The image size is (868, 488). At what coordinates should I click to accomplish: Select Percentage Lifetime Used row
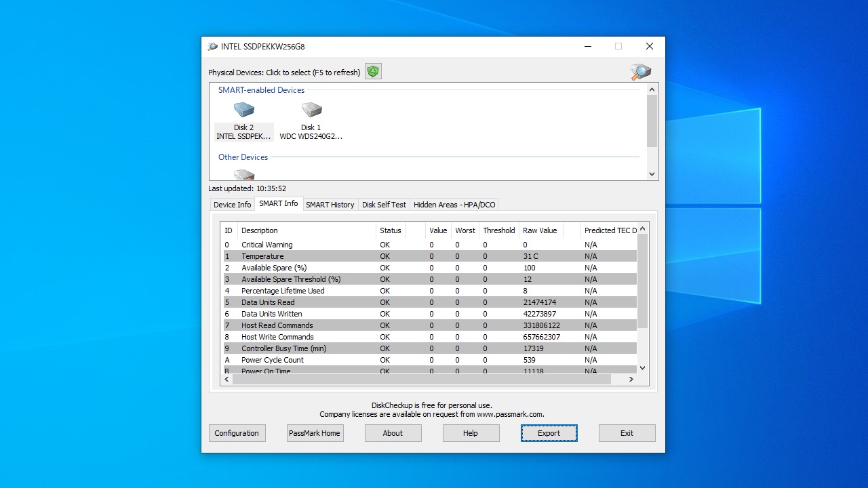point(430,291)
